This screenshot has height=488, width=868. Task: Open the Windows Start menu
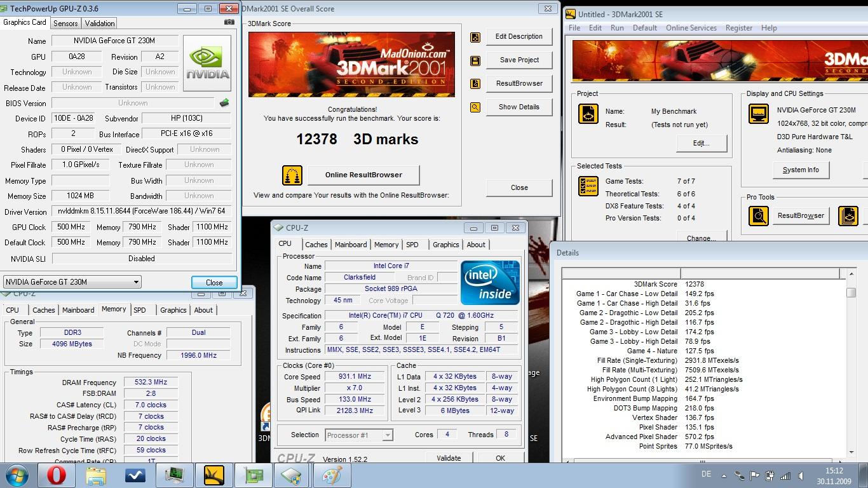pos(17,475)
